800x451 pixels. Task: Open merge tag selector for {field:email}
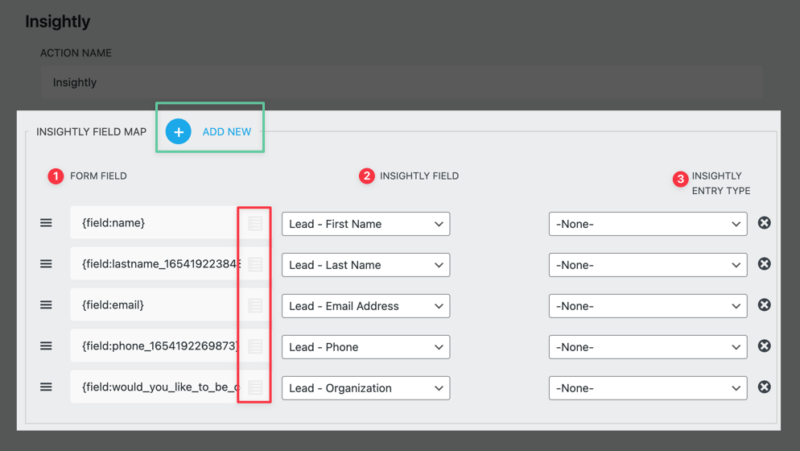click(255, 305)
